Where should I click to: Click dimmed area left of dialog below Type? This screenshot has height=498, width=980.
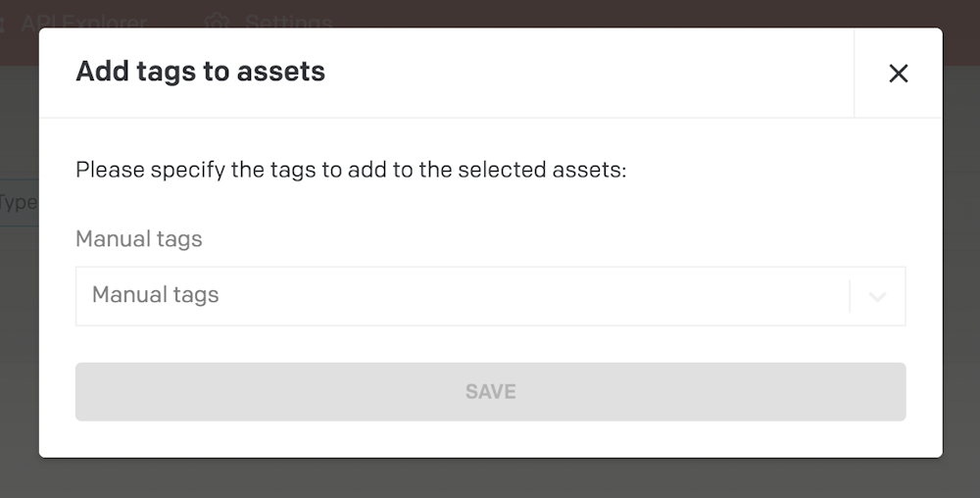(18, 343)
